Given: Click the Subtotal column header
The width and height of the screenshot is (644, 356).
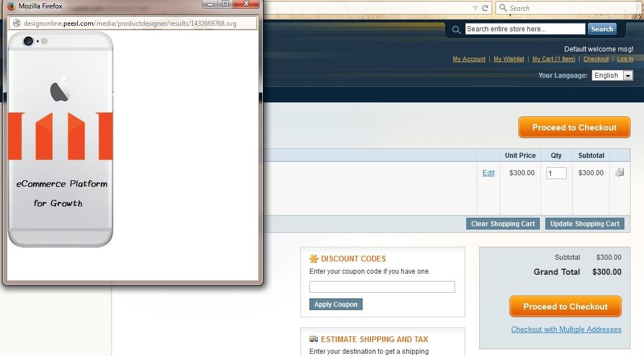Looking at the screenshot, I should (591, 156).
